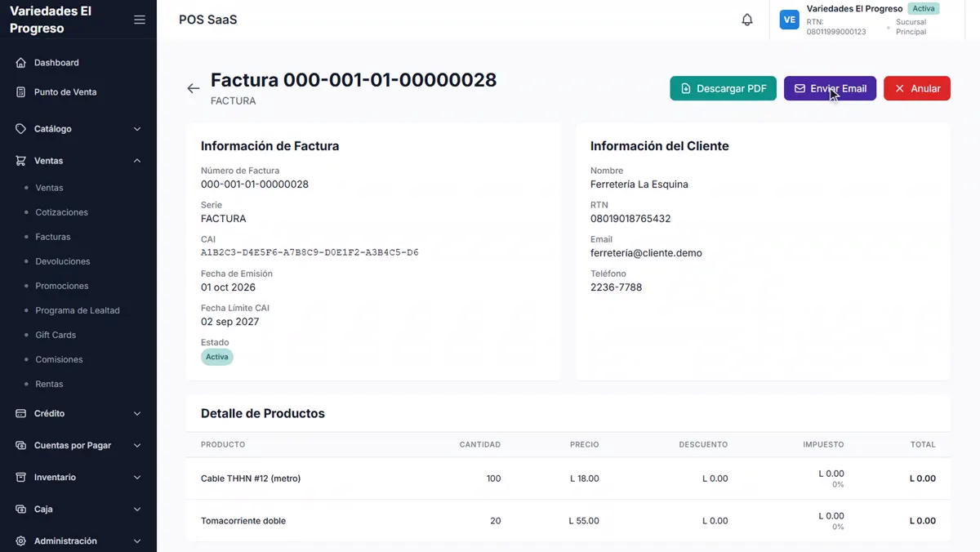Click the Crédito card icon
The height and width of the screenshot is (552, 980).
[x=21, y=413]
